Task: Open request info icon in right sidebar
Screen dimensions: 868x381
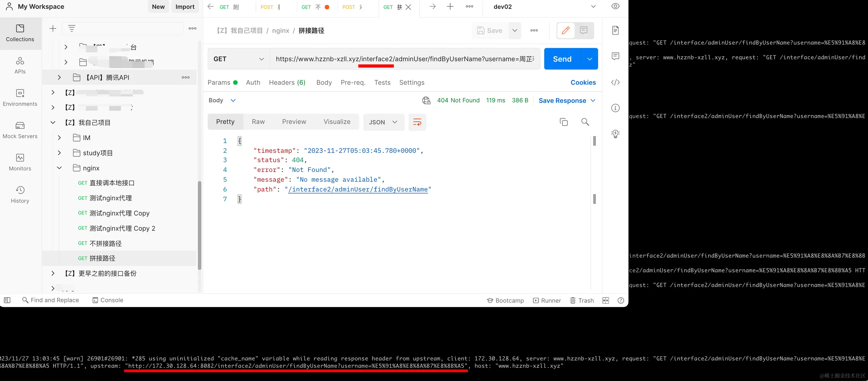Action: coord(615,108)
